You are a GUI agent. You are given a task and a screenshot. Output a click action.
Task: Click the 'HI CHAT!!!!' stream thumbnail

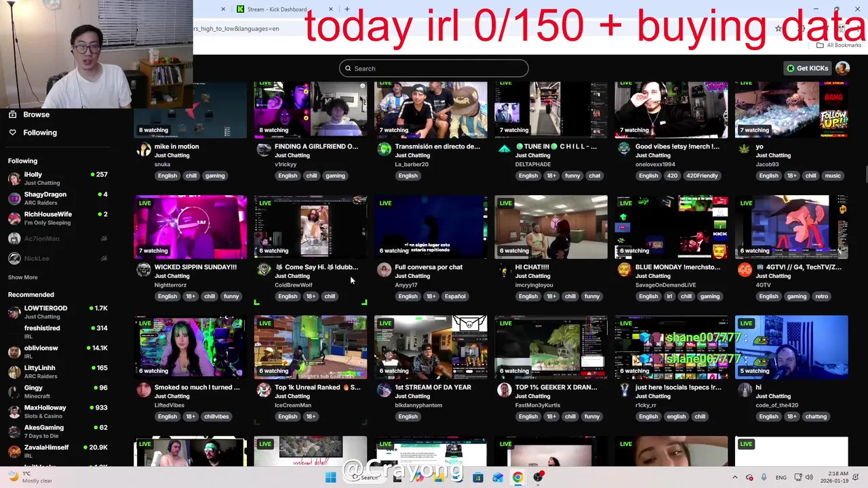click(x=551, y=227)
